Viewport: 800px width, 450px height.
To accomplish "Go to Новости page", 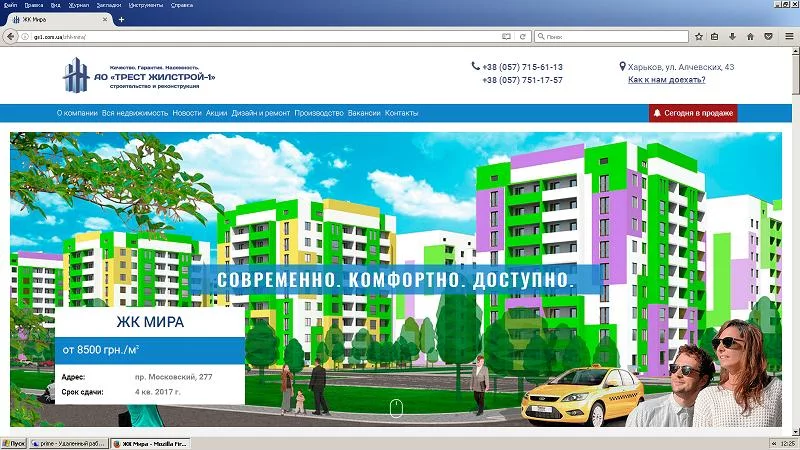I will coord(187,113).
